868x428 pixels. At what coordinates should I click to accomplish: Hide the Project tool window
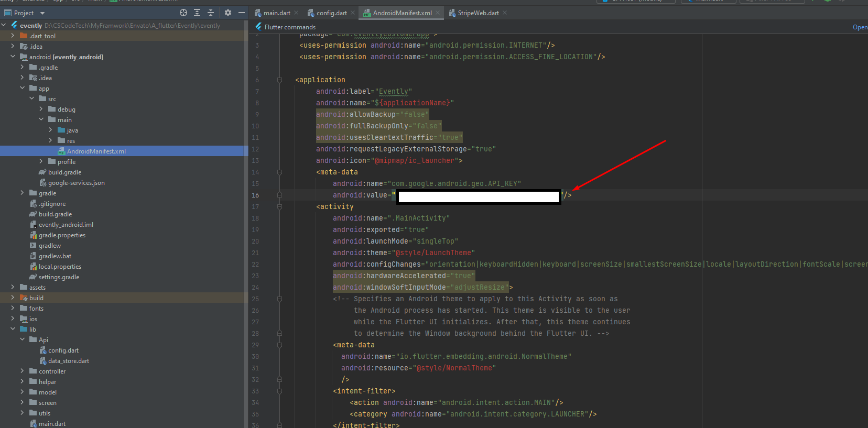click(x=242, y=13)
